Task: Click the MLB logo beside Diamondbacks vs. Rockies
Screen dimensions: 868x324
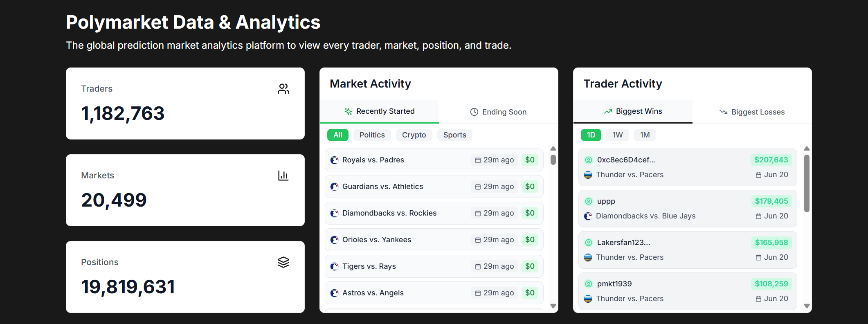Action: [x=334, y=213]
